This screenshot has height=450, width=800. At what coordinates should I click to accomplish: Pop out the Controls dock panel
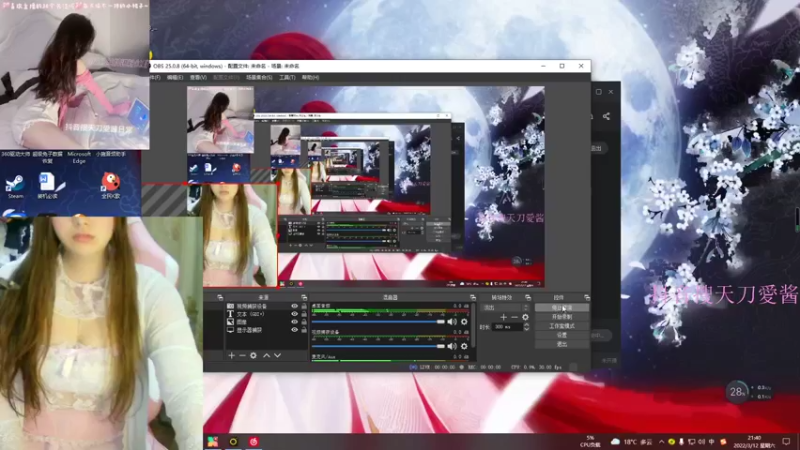[587, 297]
